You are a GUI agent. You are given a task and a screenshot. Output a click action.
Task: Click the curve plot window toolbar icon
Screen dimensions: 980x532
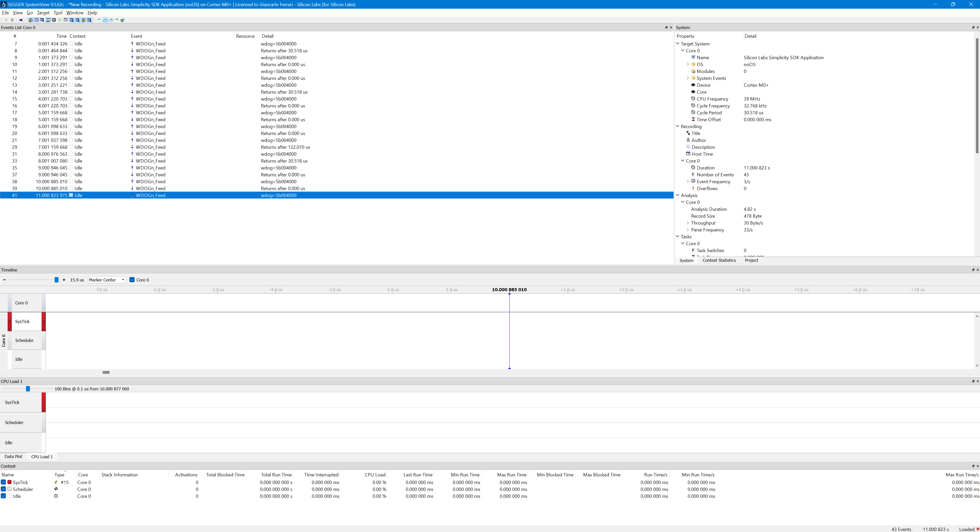point(37,20)
